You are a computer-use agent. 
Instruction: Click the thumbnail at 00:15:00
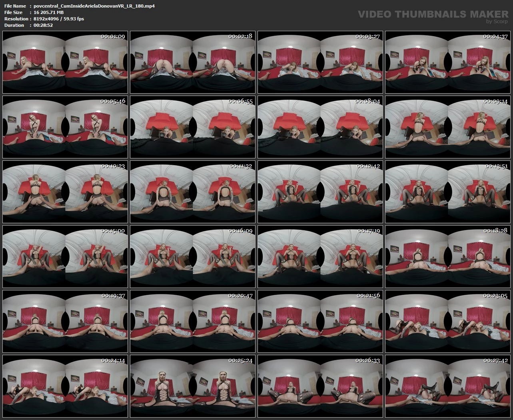(65, 257)
